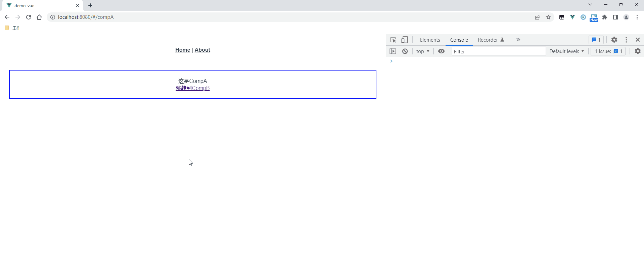Viewport: 644px width, 271px height.
Task: Close the demo_vue tab
Action: (78, 5)
